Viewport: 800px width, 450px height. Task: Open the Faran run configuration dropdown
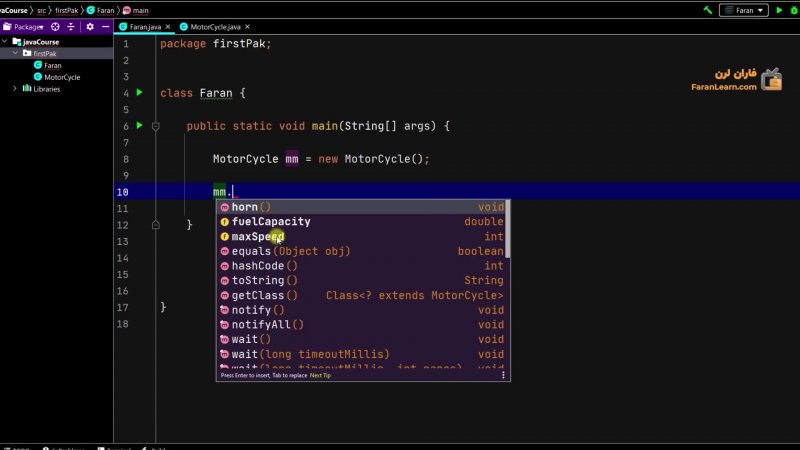click(743, 10)
